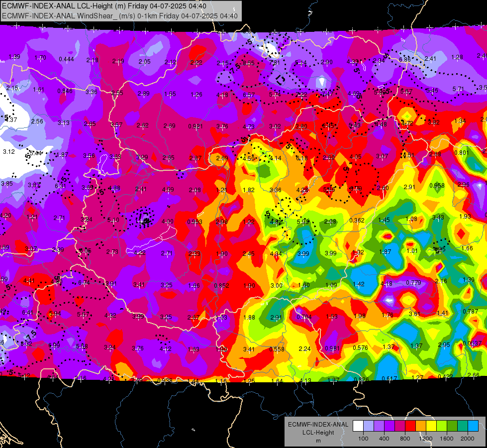
Task: Click the wind shear value 0.921
Action: pyautogui.click(x=195, y=126)
